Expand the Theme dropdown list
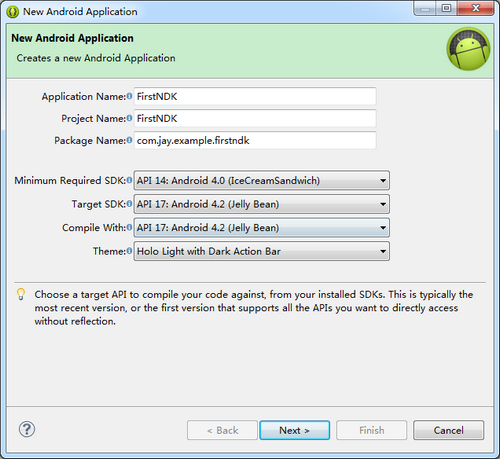Screen dimensions: 500x459 coord(262,251)
